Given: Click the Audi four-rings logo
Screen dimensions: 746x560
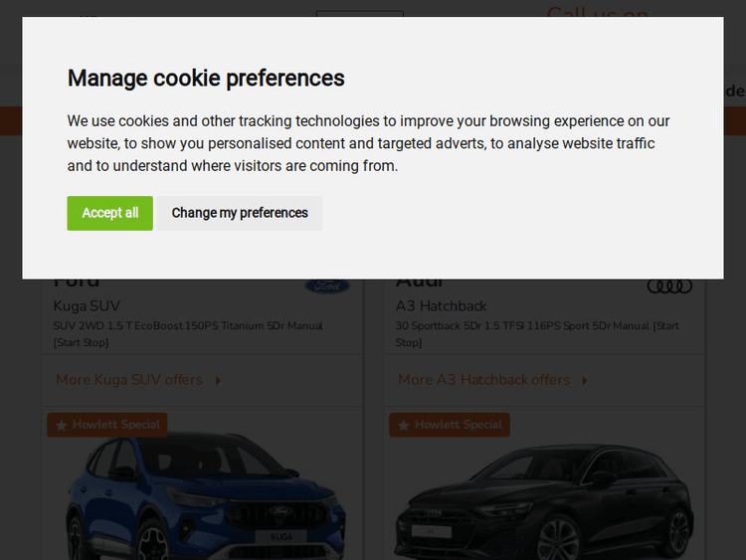Looking at the screenshot, I should click(669, 286).
